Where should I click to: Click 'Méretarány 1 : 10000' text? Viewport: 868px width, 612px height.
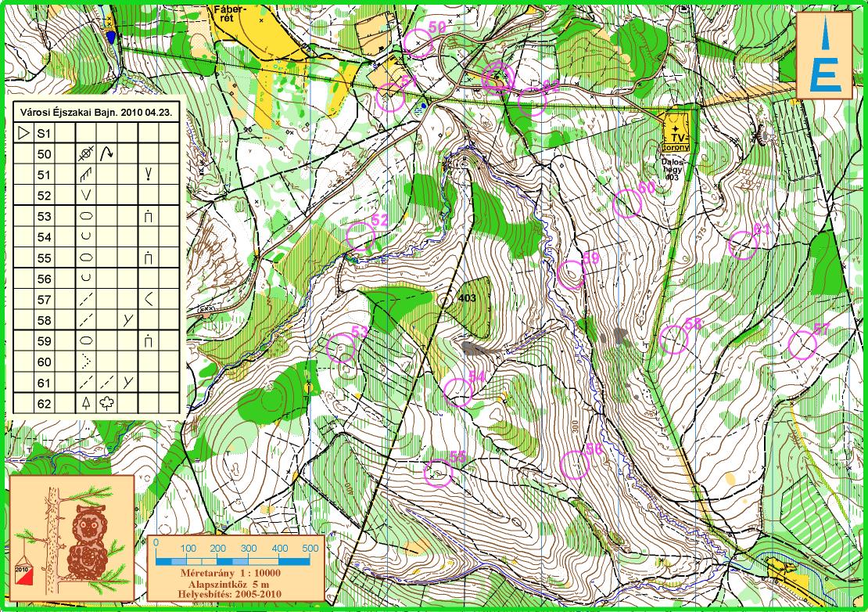click(x=230, y=573)
